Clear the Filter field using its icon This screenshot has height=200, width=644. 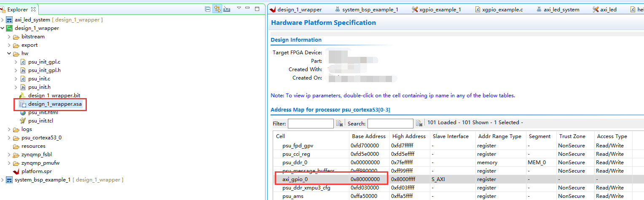coord(339,123)
